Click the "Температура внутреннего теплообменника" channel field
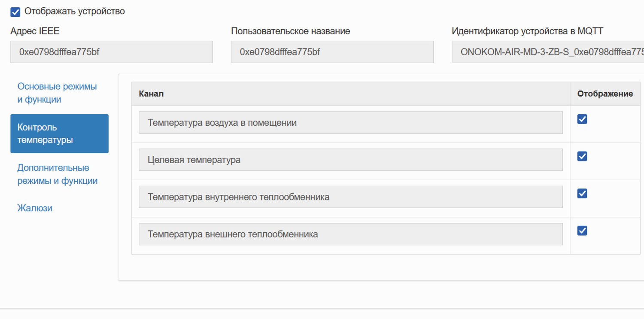 tap(350, 197)
